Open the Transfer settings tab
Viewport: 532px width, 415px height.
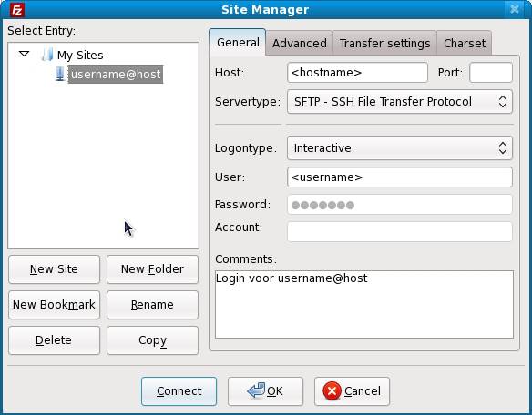(384, 43)
